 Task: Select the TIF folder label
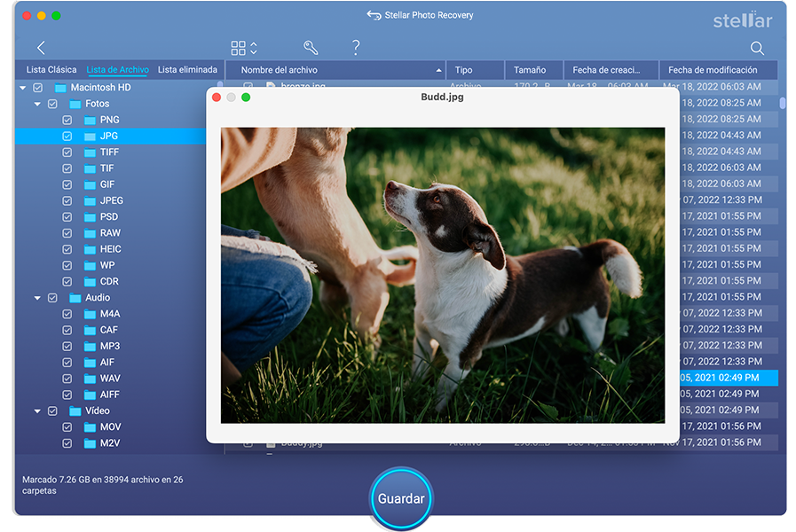[106, 168]
